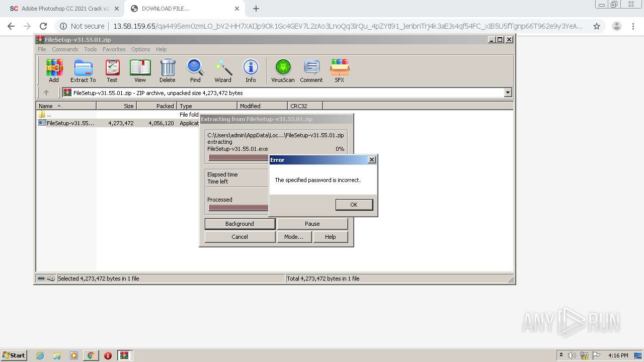Click the Add toolbar icon in WinRAR
This screenshot has height=362, width=644.
click(x=54, y=71)
